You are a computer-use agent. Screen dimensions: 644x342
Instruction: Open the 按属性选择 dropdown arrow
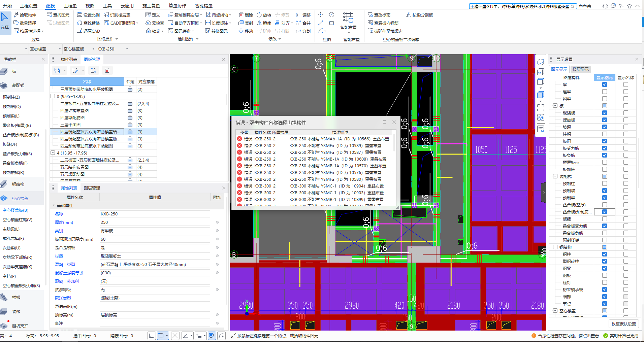point(43,31)
